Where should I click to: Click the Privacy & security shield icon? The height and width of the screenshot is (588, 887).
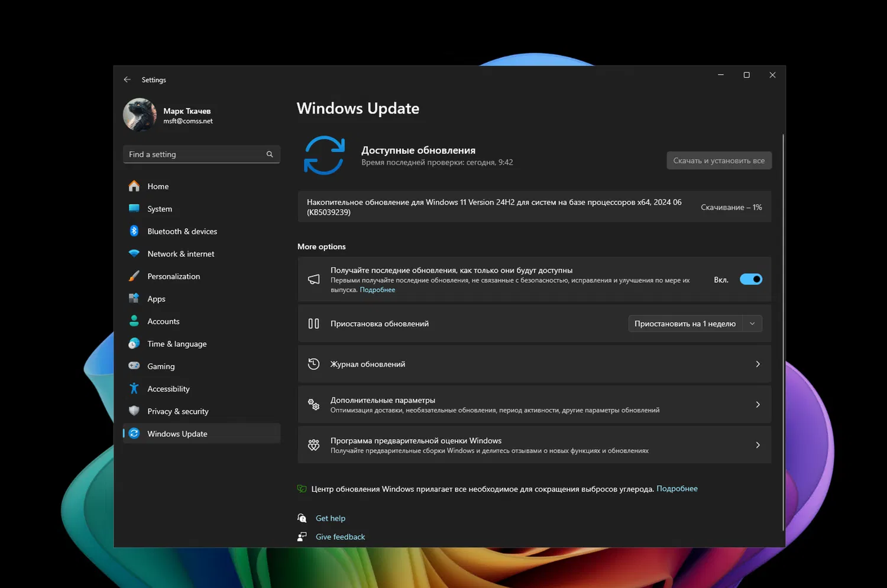(x=134, y=411)
